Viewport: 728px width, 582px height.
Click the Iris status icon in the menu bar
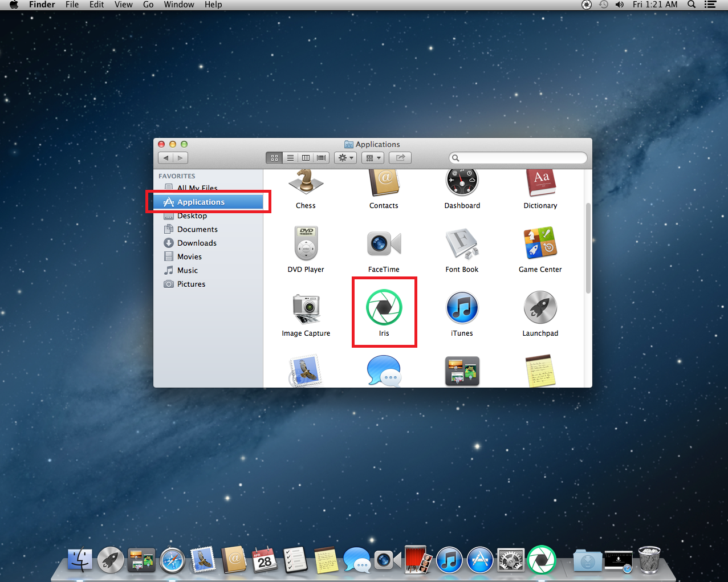tap(586, 5)
